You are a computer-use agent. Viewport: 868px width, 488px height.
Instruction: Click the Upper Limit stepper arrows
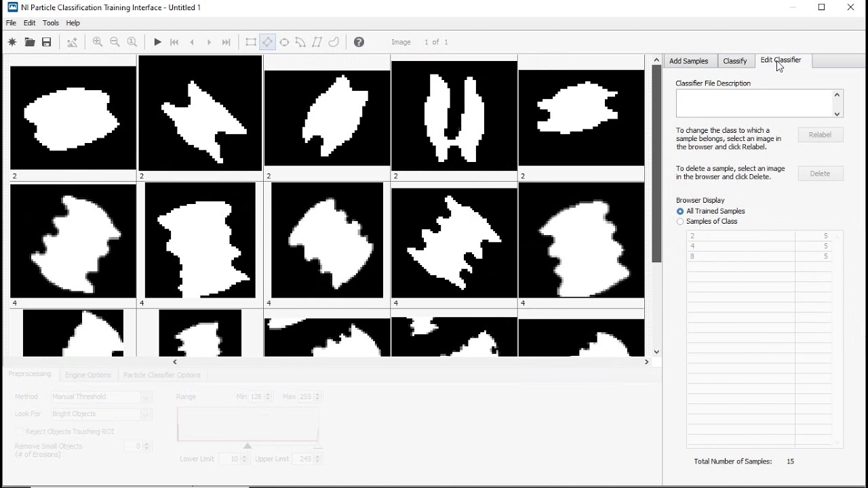coord(318,459)
